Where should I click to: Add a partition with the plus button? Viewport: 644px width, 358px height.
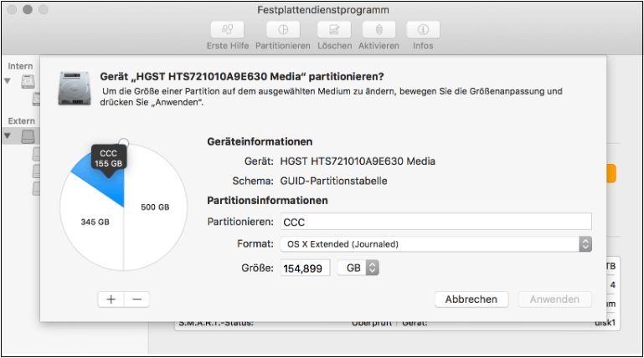pos(111,299)
